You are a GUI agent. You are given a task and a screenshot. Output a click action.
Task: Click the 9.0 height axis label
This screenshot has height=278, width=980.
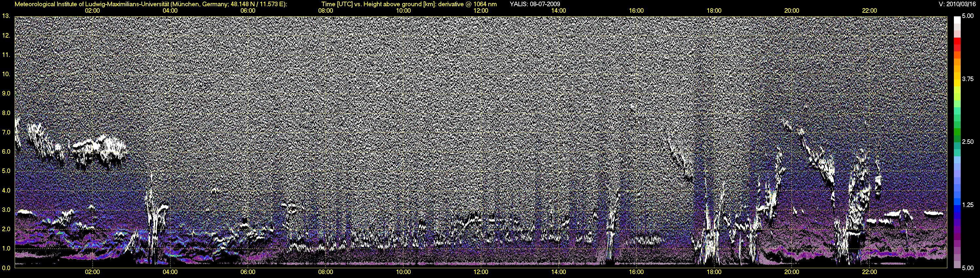[x=6, y=93]
